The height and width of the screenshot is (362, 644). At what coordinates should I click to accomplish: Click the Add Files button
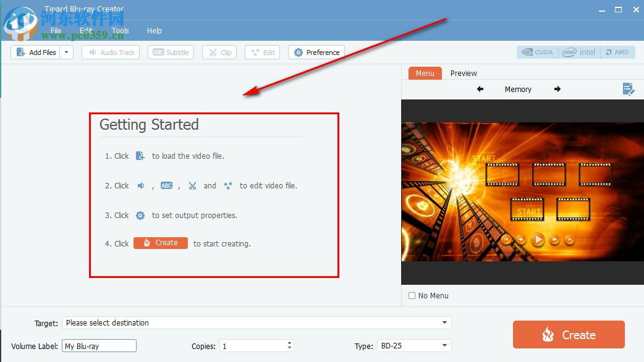click(x=36, y=52)
